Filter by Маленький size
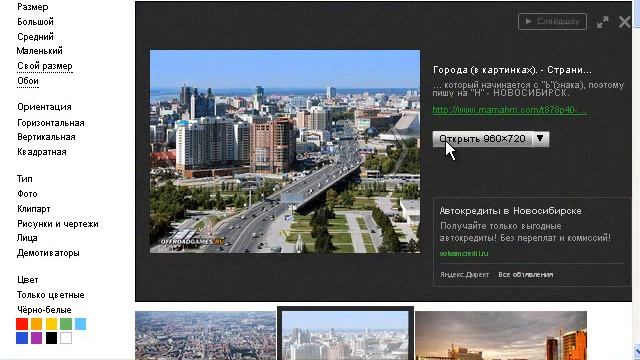The height and width of the screenshot is (360, 640). pos(40,51)
